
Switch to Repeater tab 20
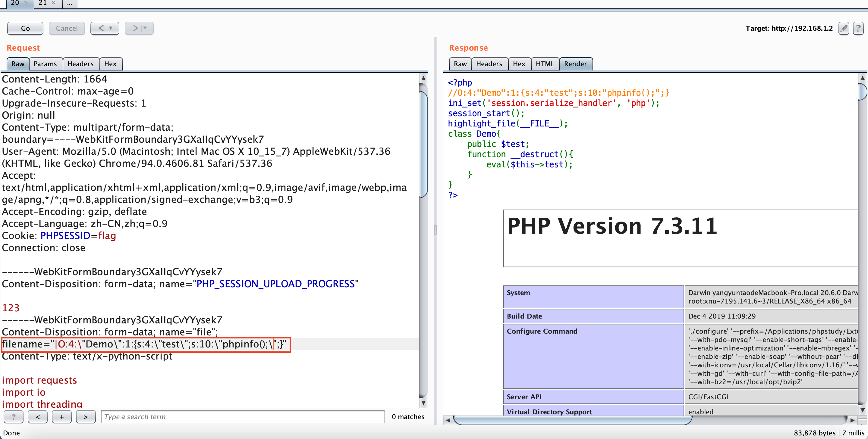pos(15,3)
